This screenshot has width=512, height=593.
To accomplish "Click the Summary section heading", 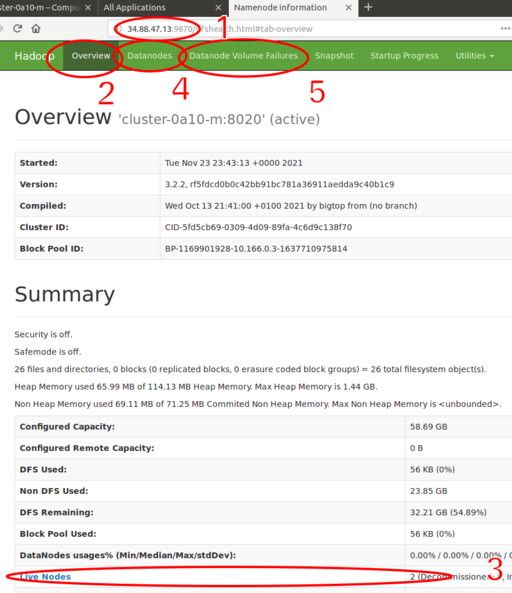I will pyautogui.click(x=65, y=294).
